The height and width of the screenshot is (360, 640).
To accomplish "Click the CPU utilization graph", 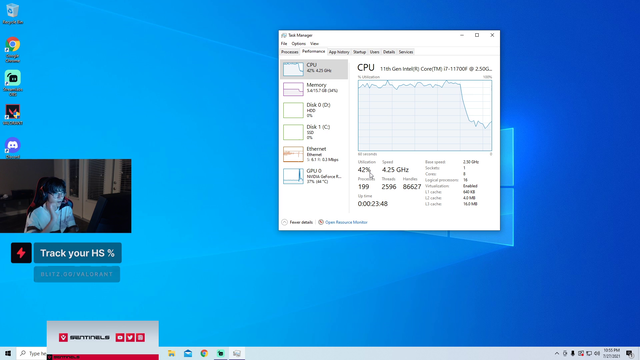I will (425, 116).
